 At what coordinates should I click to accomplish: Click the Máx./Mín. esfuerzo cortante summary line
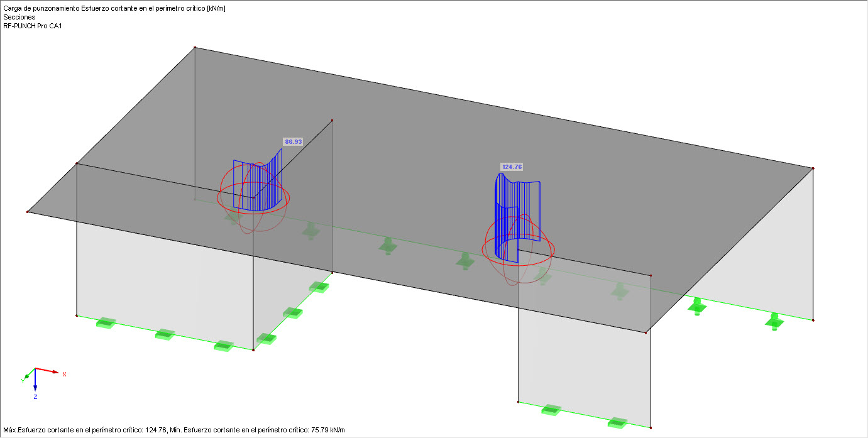[x=174, y=430]
